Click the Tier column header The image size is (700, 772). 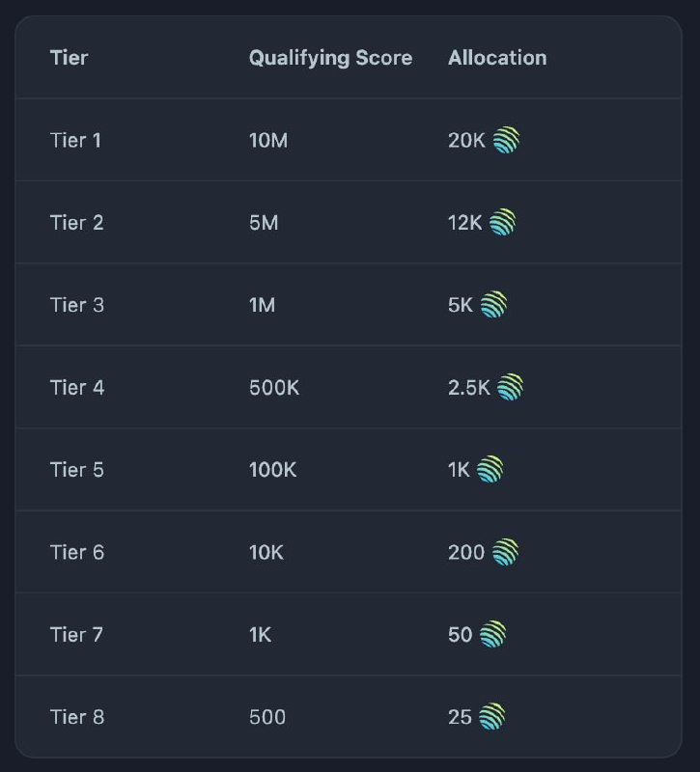tap(69, 58)
